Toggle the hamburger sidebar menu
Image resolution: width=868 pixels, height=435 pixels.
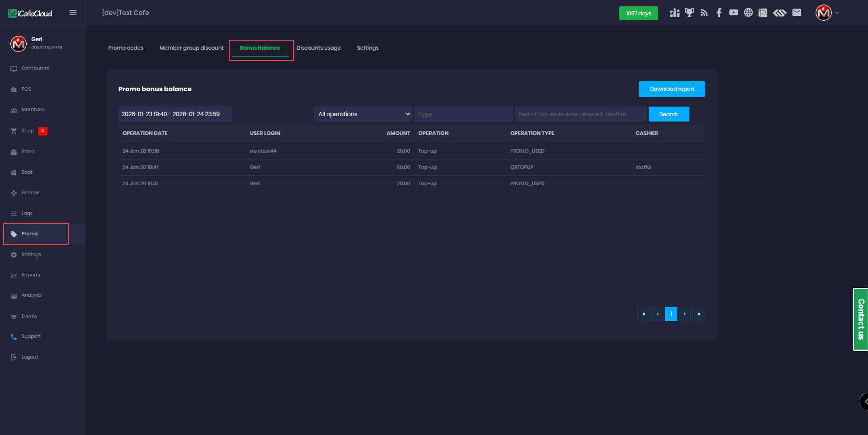73,13
